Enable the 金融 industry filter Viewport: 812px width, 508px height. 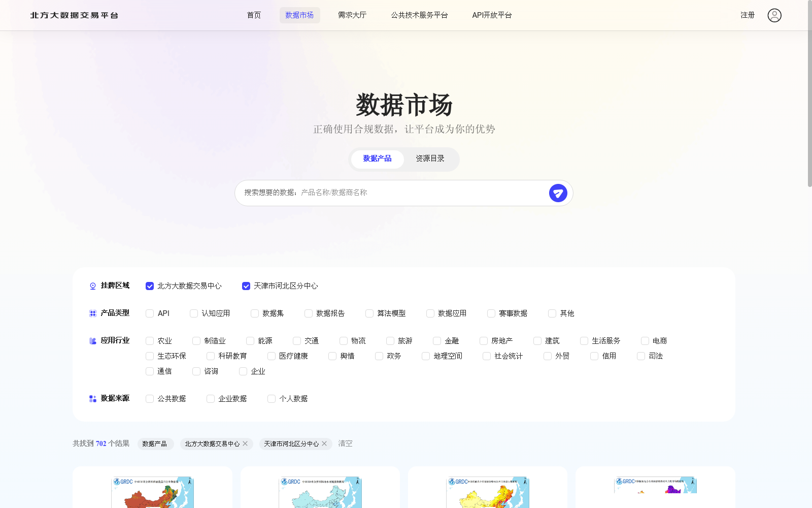(437, 341)
